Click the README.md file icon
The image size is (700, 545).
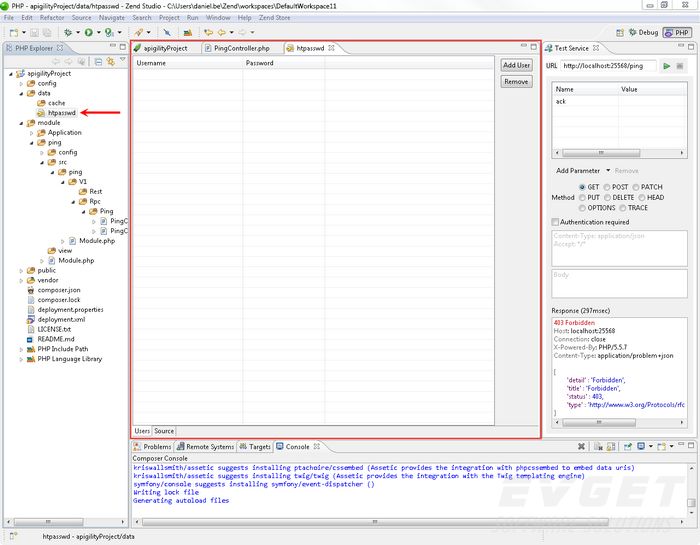[x=31, y=339]
